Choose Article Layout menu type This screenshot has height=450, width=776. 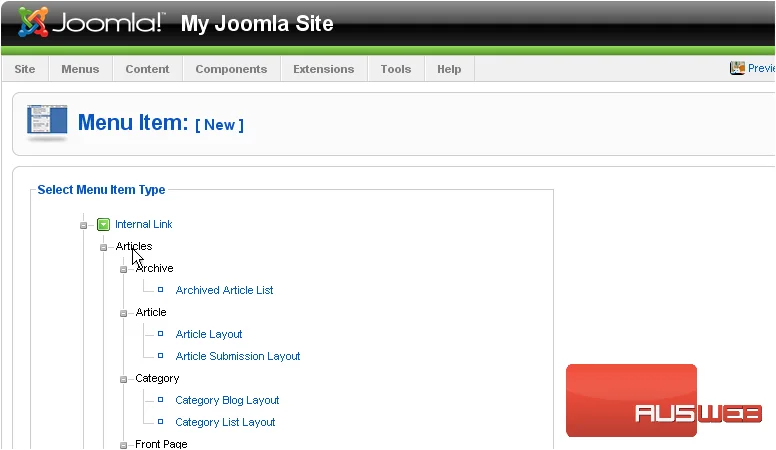[209, 334]
